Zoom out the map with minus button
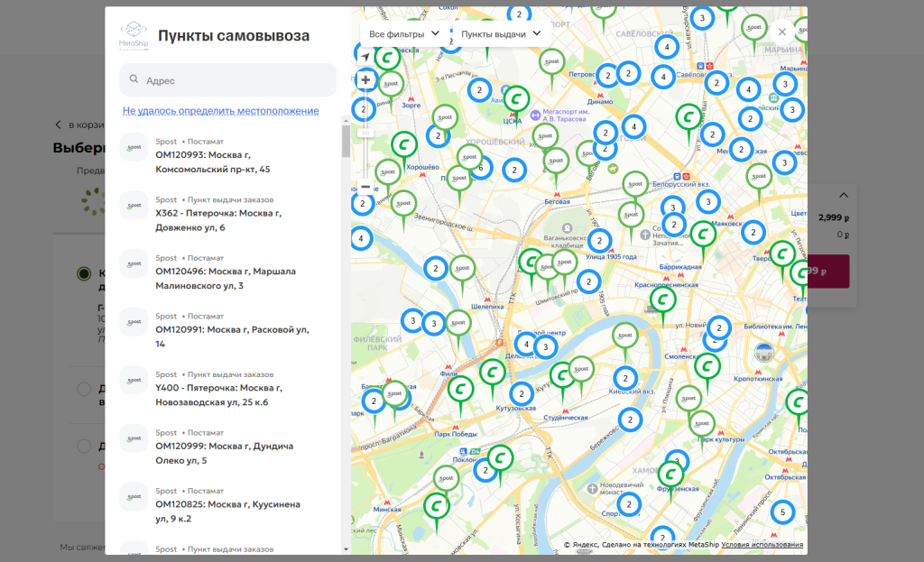924x562 pixels. click(365, 187)
